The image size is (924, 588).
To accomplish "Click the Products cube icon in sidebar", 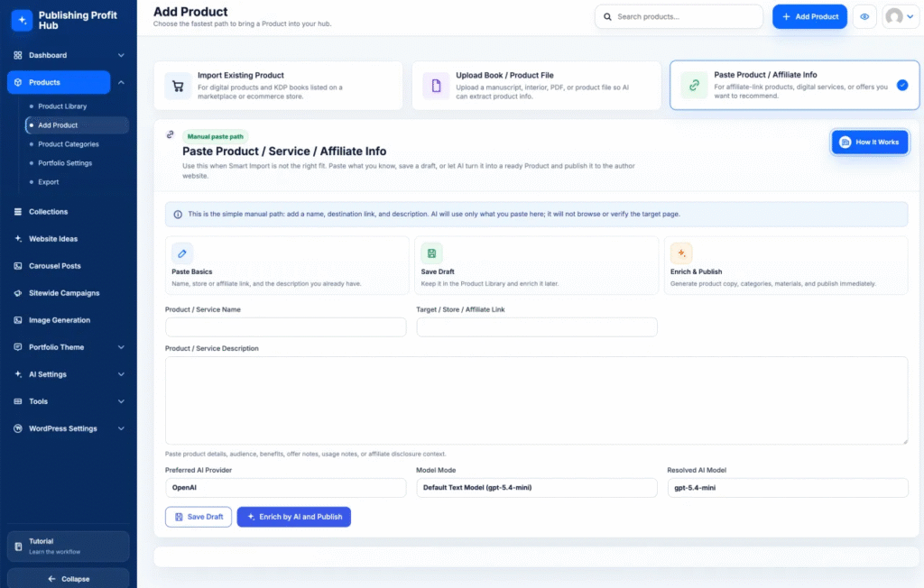I will [x=18, y=82].
